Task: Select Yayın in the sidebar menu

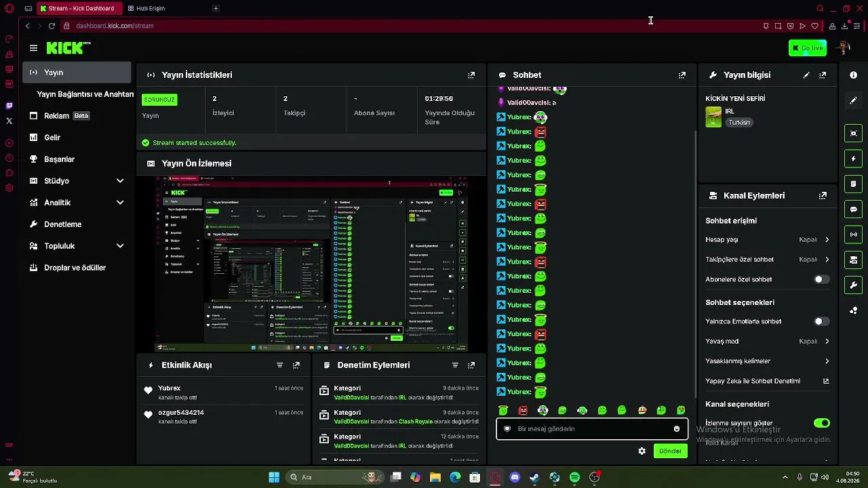Action: (77, 73)
